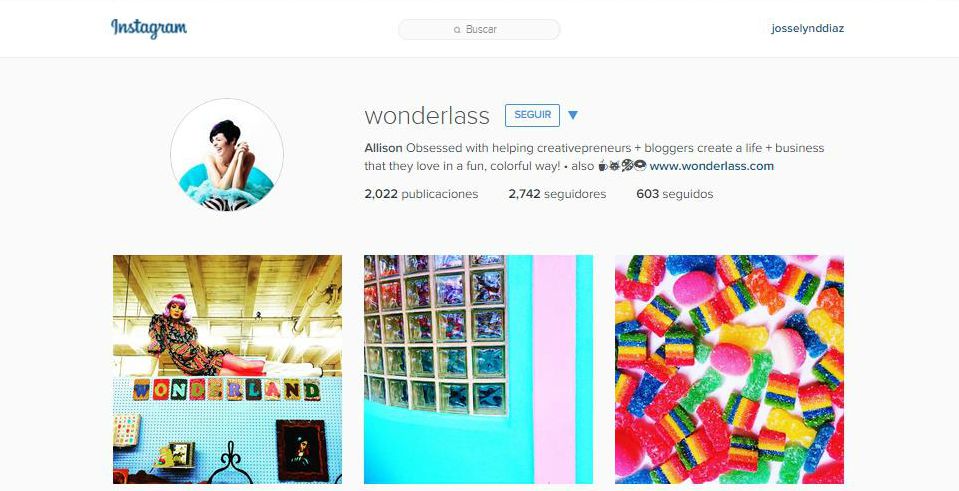Image resolution: width=959 pixels, height=491 pixels.
Task: View the 2,022 publicaciones count
Action: tap(421, 194)
